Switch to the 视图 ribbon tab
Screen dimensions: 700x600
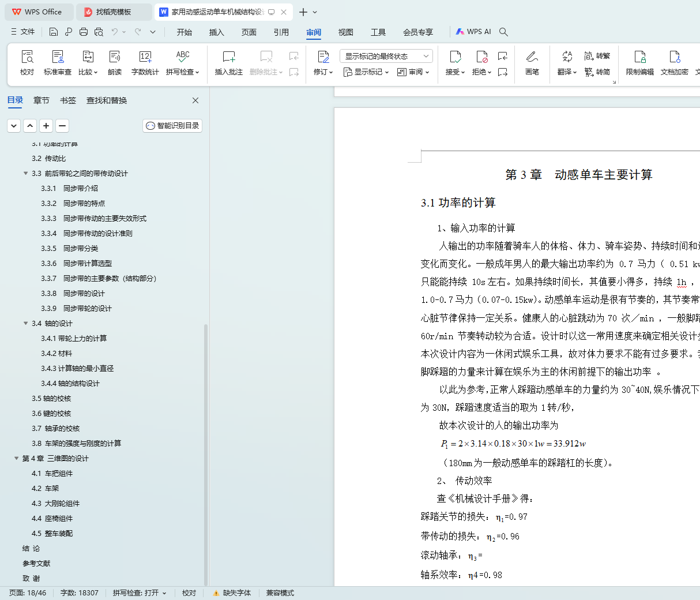pos(346,32)
